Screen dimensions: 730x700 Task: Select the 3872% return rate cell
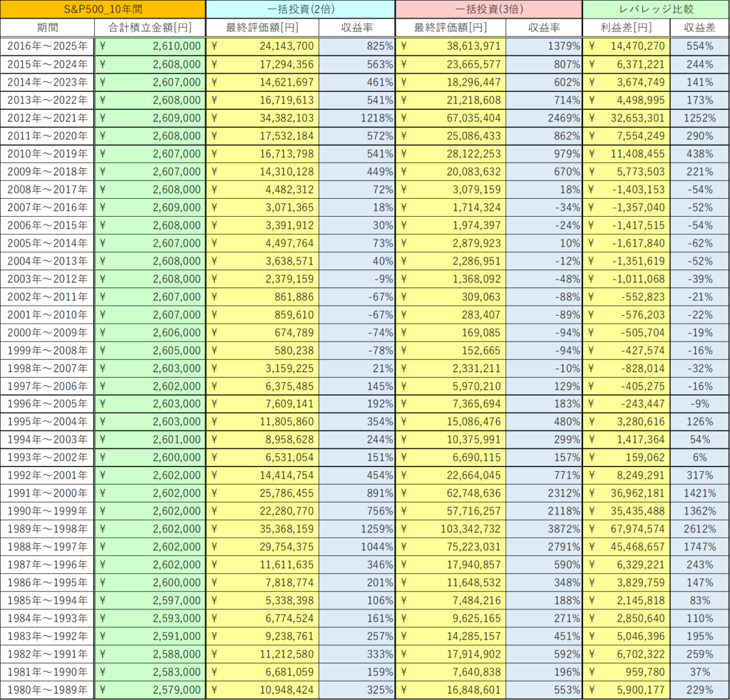pyautogui.click(x=544, y=529)
